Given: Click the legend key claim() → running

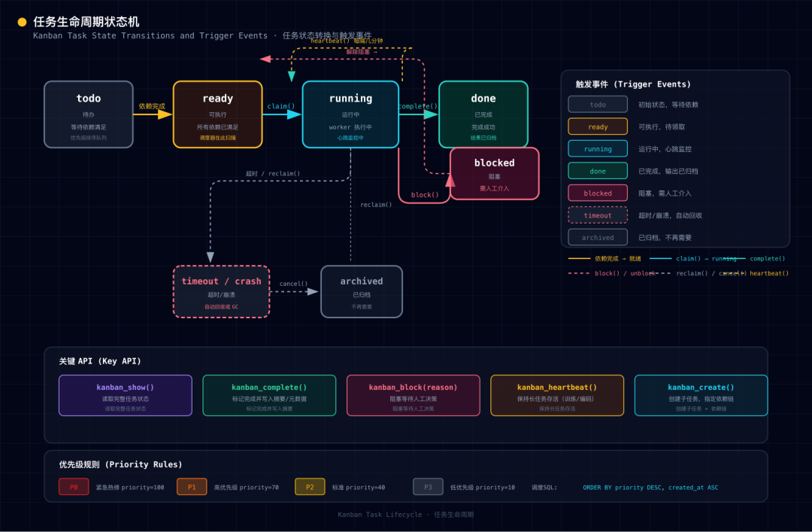Looking at the screenshot, I should coord(706,259).
